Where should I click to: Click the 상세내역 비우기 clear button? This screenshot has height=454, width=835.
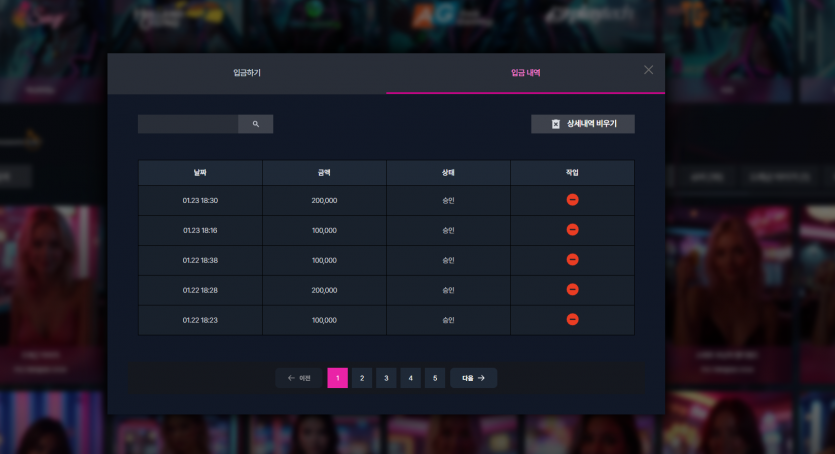tap(583, 124)
